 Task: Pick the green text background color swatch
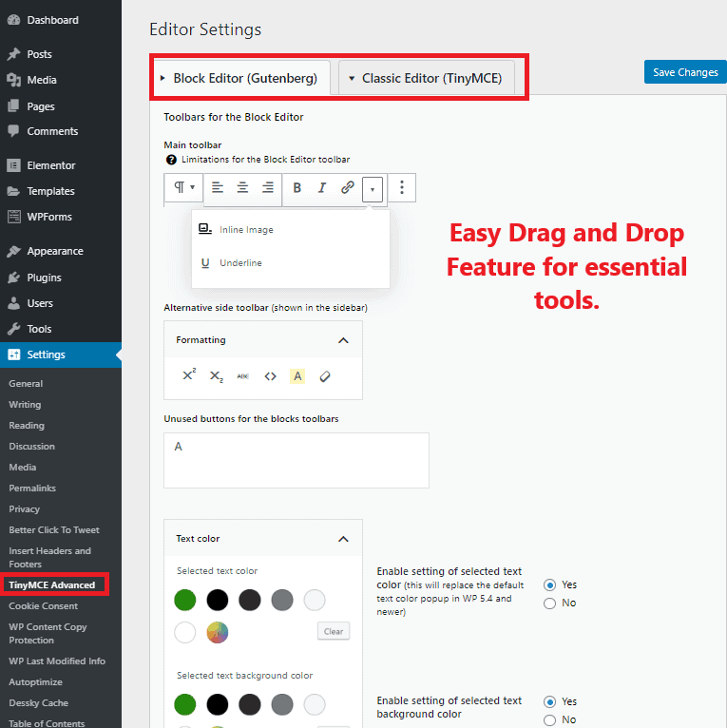pyautogui.click(x=184, y=704)
